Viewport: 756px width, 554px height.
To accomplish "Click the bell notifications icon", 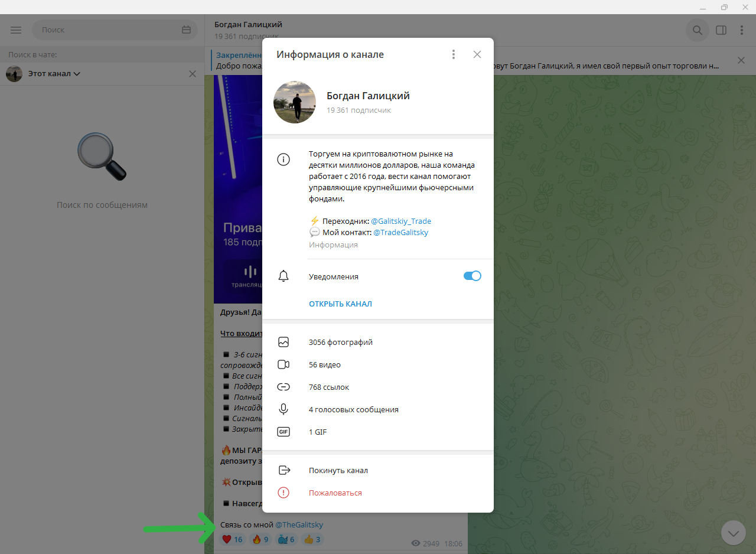I will pos(283,276).
